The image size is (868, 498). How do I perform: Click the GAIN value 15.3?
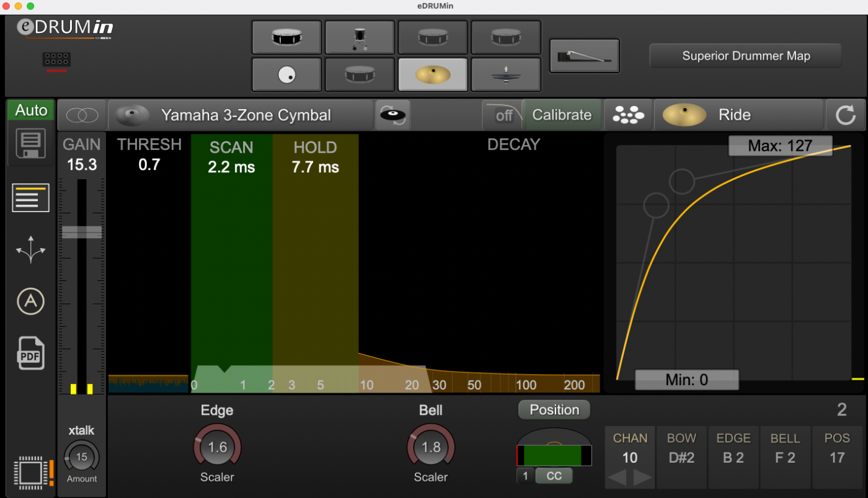click(x=82, y=164)
